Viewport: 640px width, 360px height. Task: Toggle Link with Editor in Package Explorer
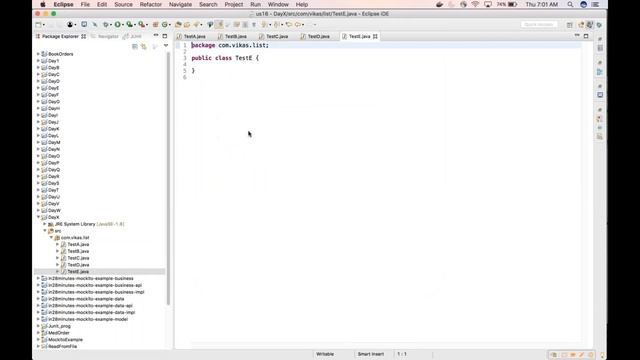tap(144, 46)
